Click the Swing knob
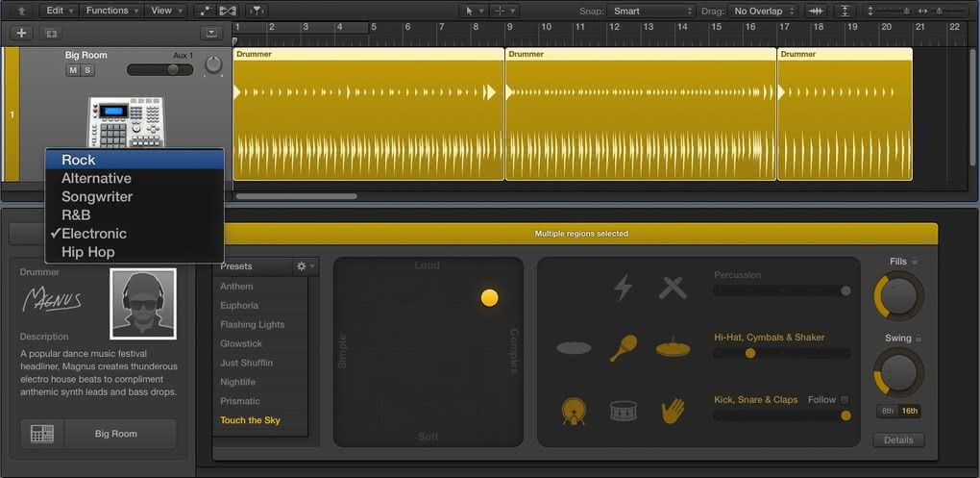 pos(898,372)
